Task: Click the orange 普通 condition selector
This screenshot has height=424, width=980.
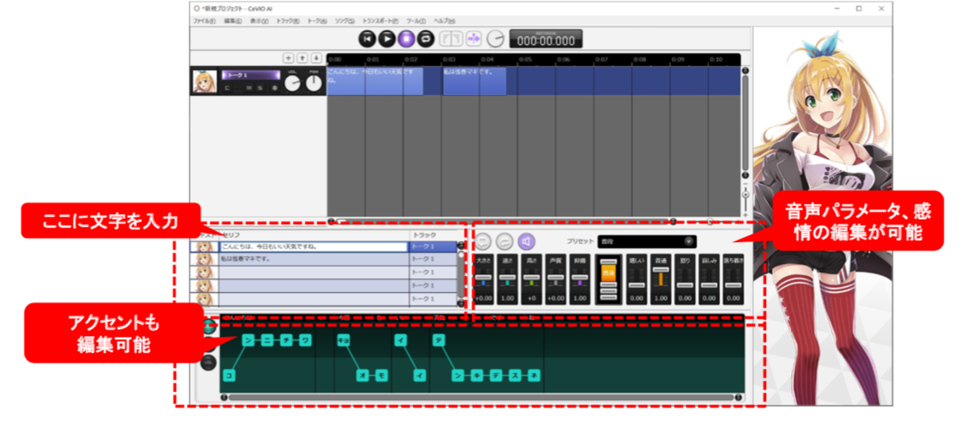Action: [608, 273]
